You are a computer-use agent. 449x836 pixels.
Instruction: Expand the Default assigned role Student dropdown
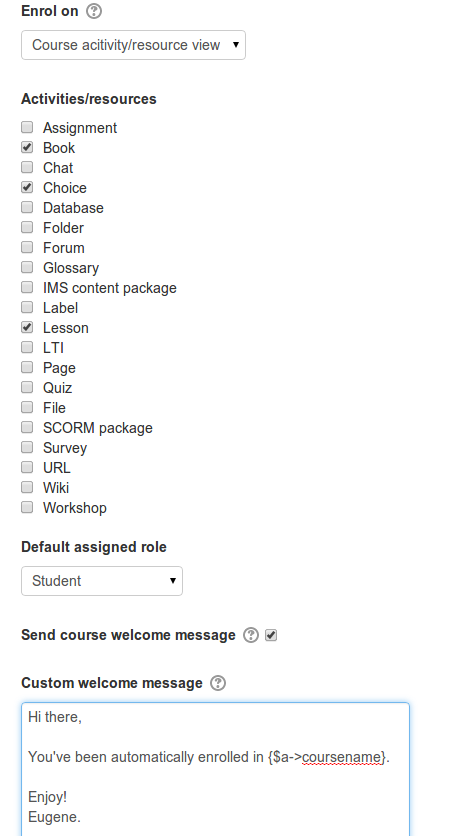coord(102,581)
